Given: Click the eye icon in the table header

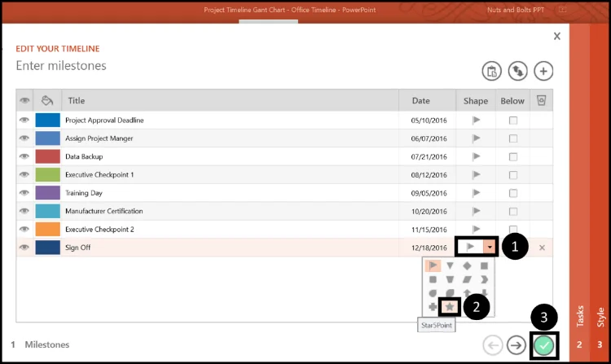Looking at the screenshot, I should point(24,100).
